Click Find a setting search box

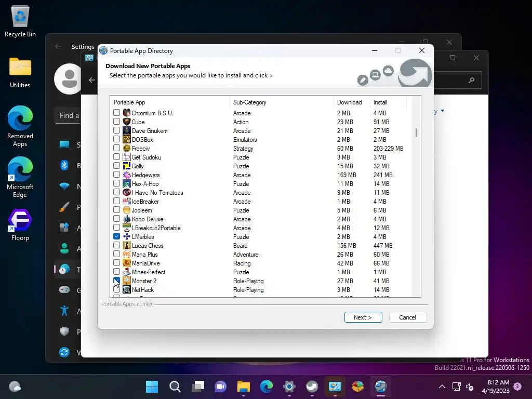(x=68, y=115)
